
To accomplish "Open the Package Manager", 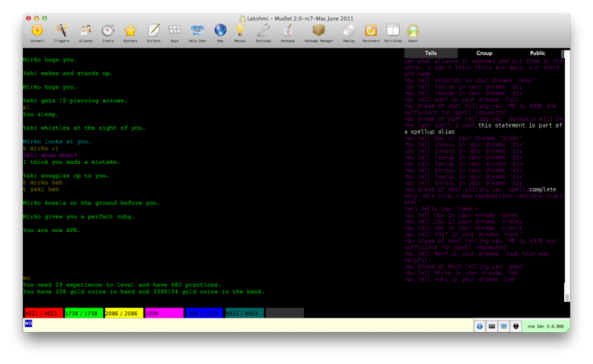I will [x=319, y=31].
